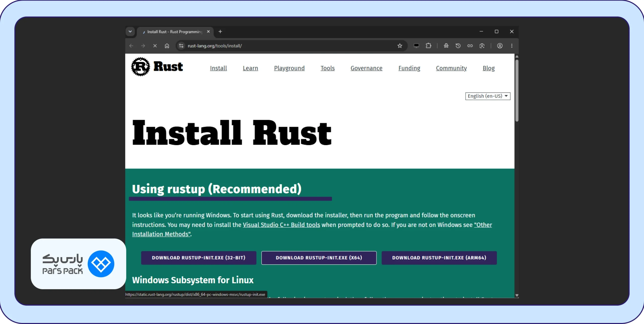644x324 pixels.
Task: Bookmark this page with the star icon
Action: (x=400, y=46)
